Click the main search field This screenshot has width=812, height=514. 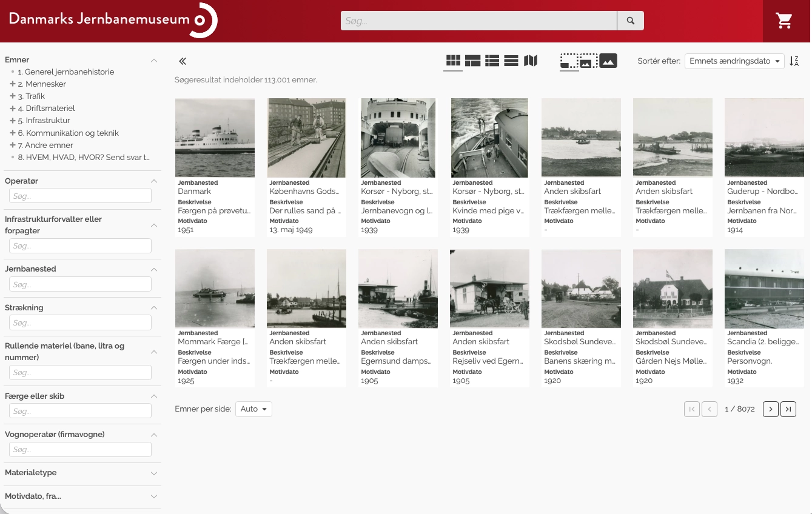(x=478, y=21)
